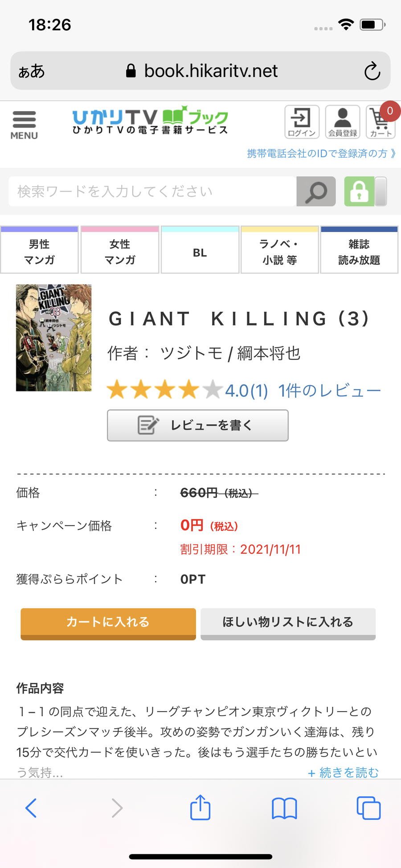The image size is (401, 868).
Task: Add book with カートに入れる button
Action: [108, 624]
